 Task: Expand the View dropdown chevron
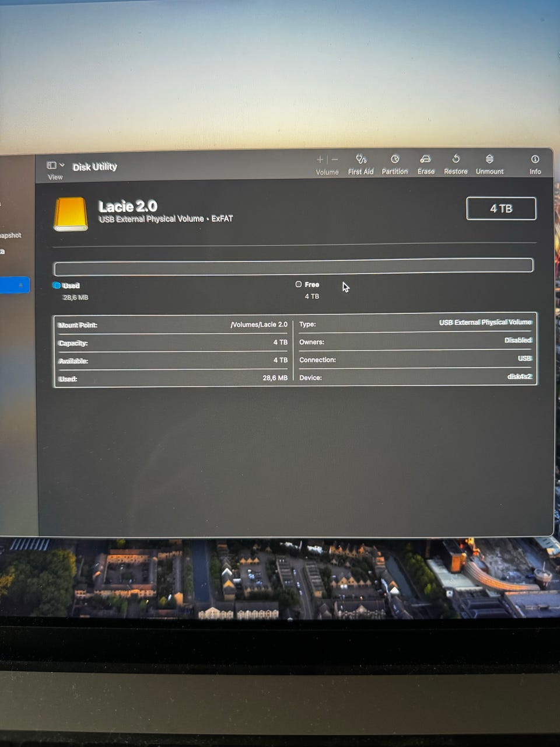click(x=62, y=165)
